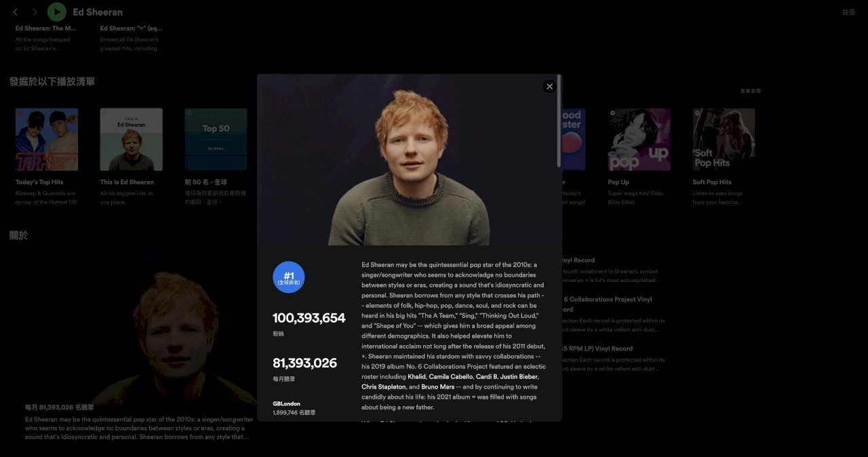
Task: Click the 每月聽眾 label in dialog
Action: point(283,379)
